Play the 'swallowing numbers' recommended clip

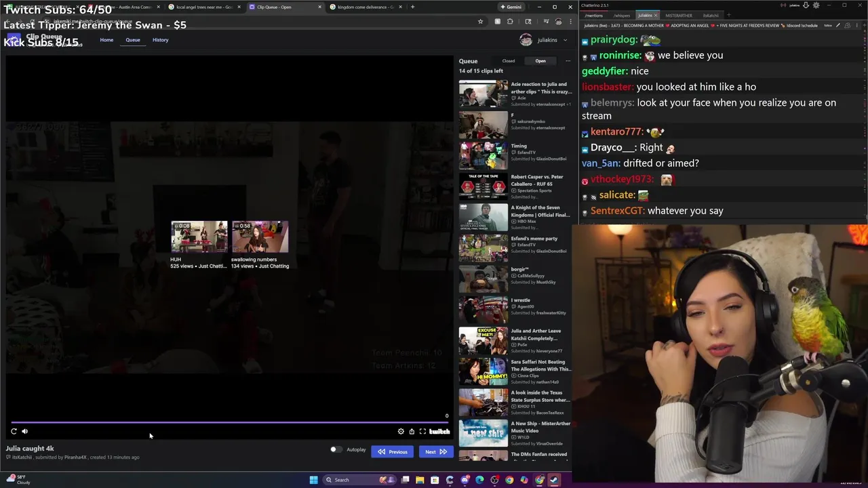click(x=260, y=236)
